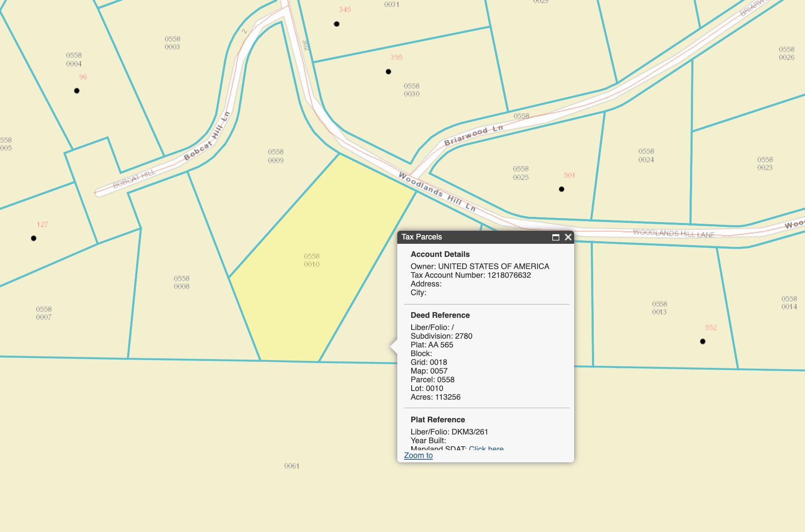Click on parcel 0558 0013

click(x=659, y=308)
